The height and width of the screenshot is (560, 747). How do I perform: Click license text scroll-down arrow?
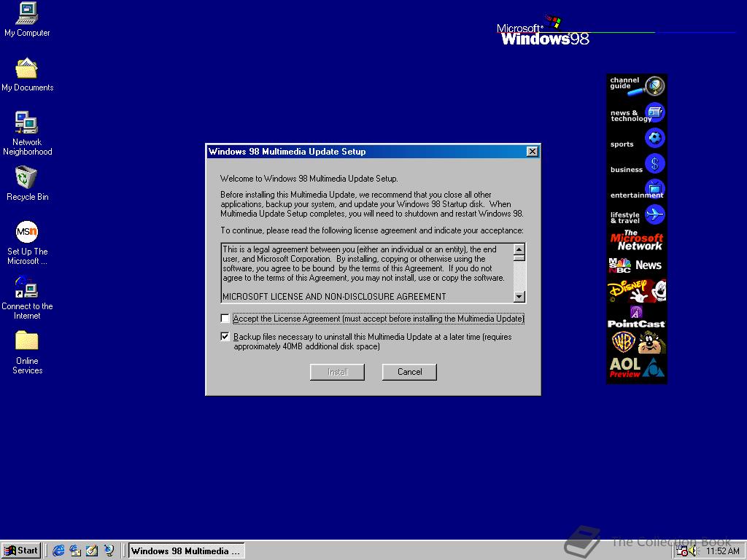[x=519, y=297]
